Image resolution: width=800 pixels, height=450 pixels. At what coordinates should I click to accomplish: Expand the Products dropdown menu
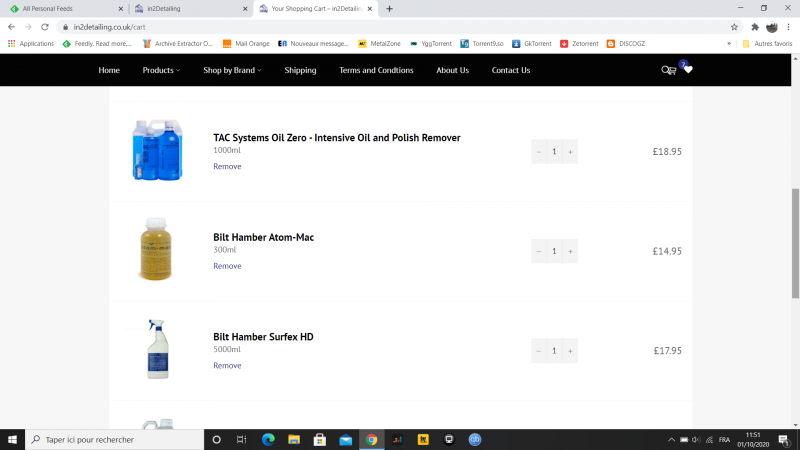tap(161, 70)
